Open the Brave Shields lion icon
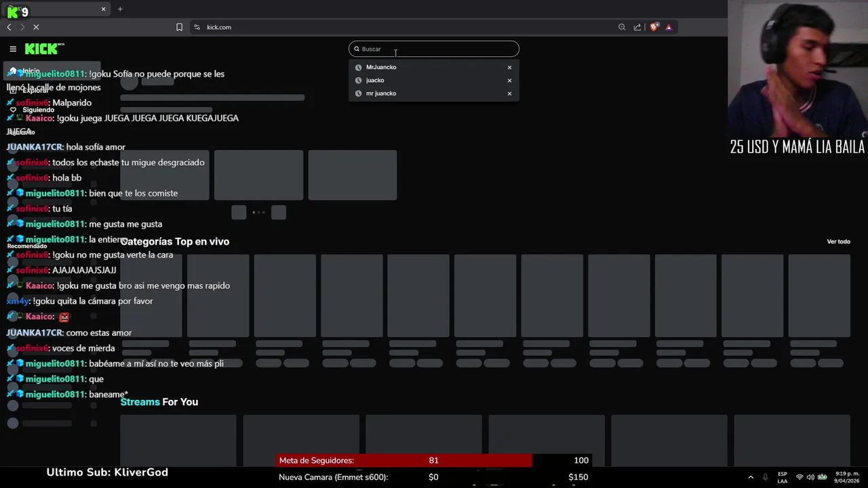 (x=654, y=27)
